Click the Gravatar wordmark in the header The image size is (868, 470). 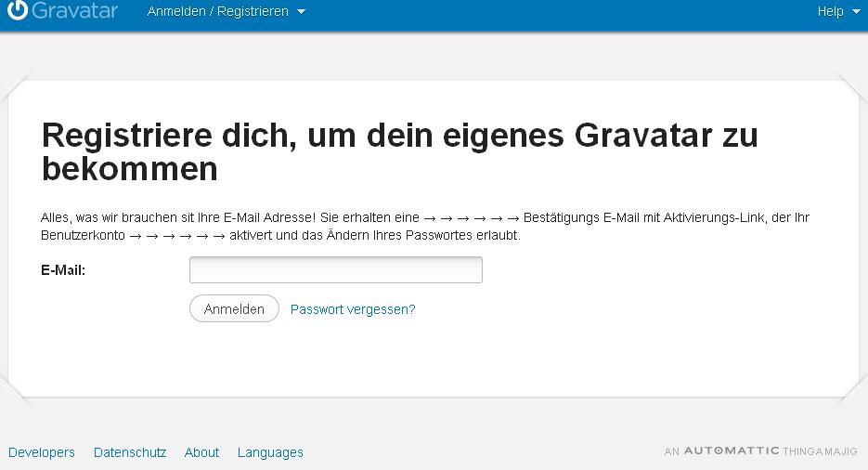pos(74,11)
